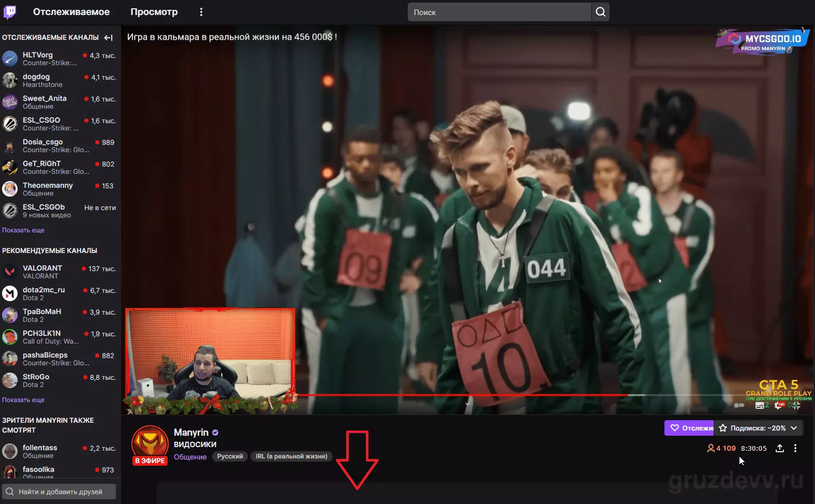This screenshot has height=504, width=815.
Task: Open the three-dot options next to share
Action: pos(795,448)
